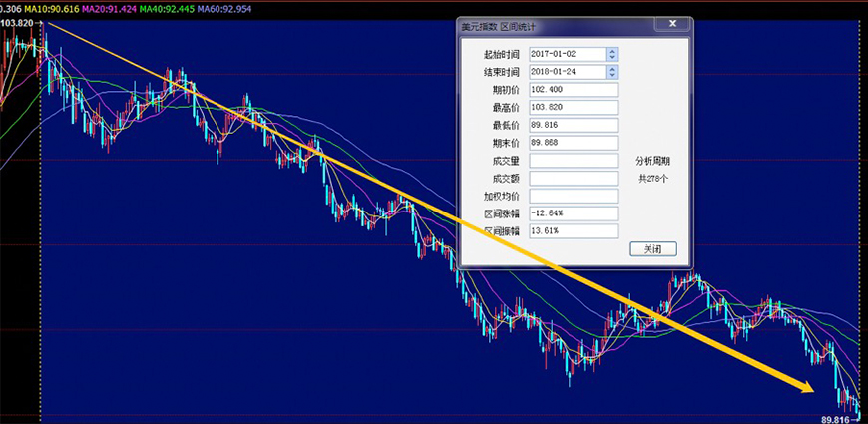868x424 pixels.
Task: Click the MA60:92.954 indicator label
Action: point(224,9)
